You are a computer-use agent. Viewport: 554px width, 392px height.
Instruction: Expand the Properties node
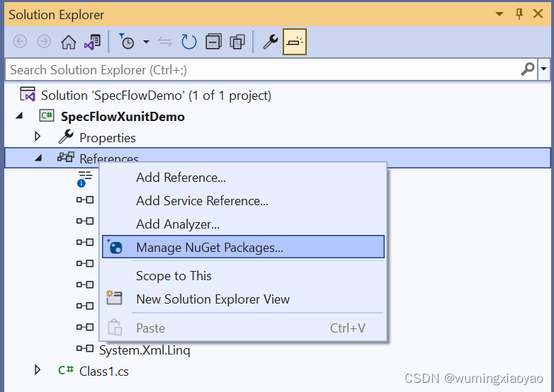pos(38,137)
